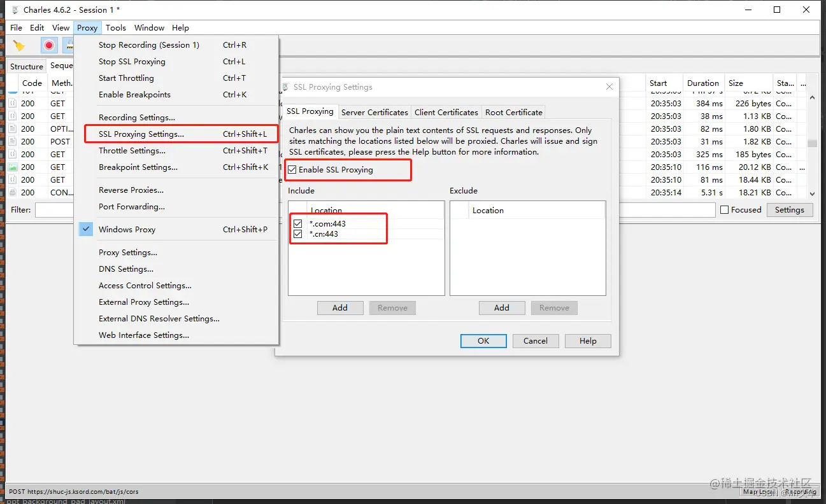The image size is (826, 504).
Task: Click the filter Settings button
Action: [x=790, y=210]
